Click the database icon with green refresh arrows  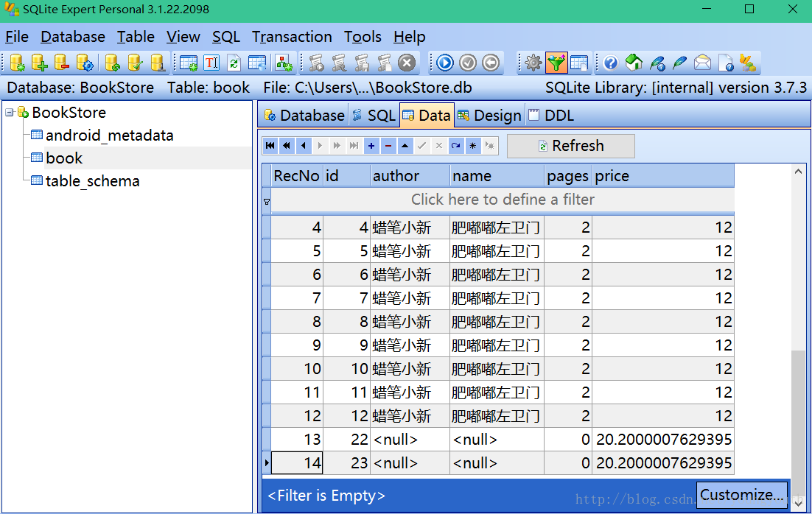[x=113, y=63]
